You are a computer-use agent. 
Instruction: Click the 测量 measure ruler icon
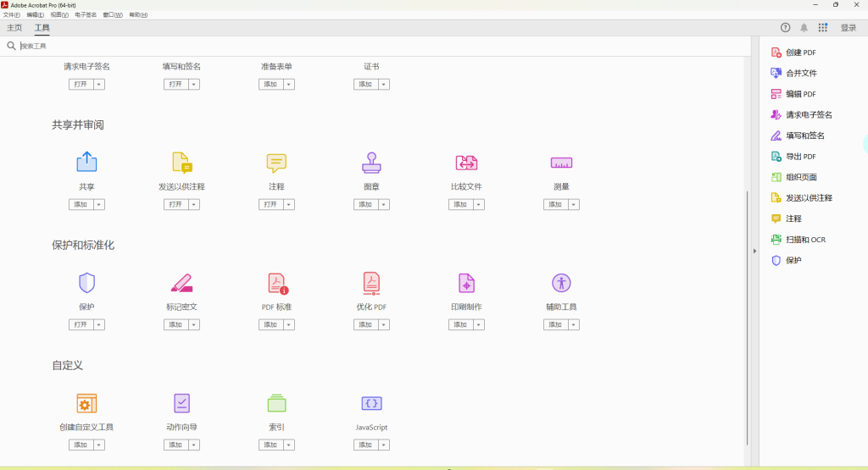[x=561, y=163]
